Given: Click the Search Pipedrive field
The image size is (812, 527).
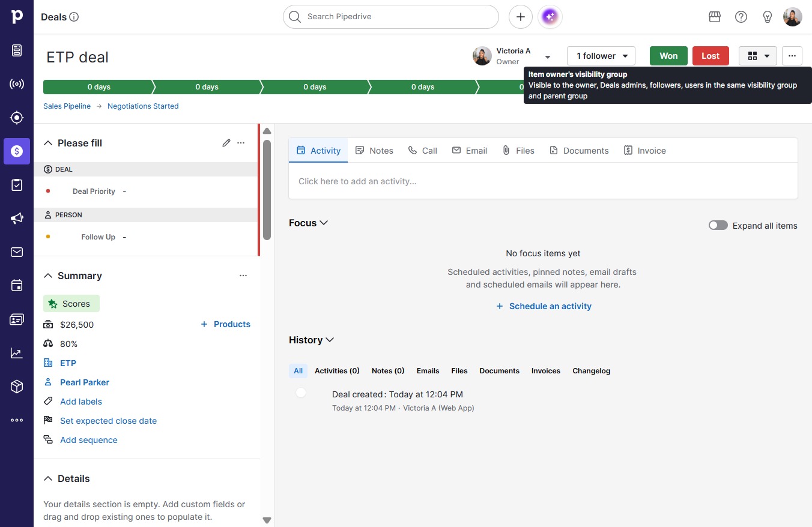Looking at the screenshot, I should coord(391,17).
